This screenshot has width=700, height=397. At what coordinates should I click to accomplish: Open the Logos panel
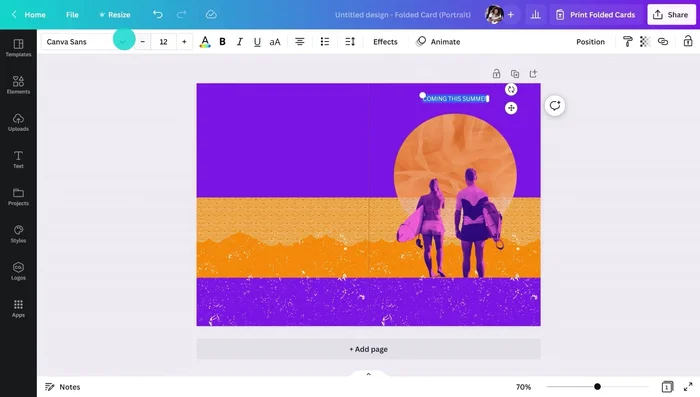pos(18,271)
